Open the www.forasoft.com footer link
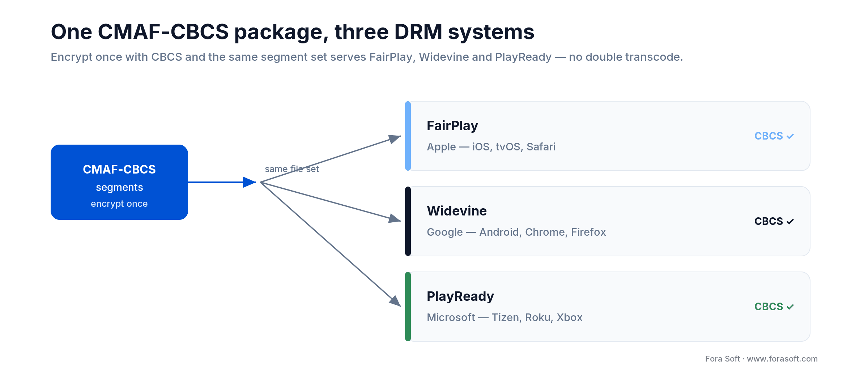Viewport: 868px width, 376px height. (782, 359)
